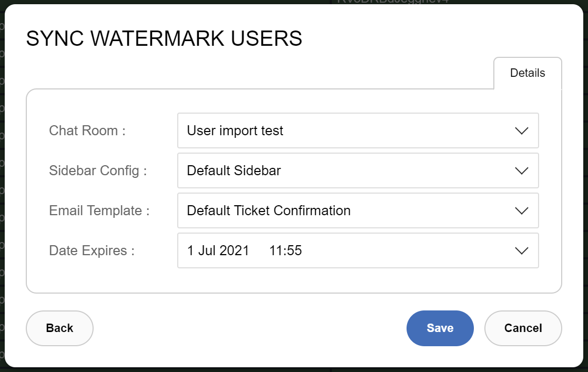Open the Email Template chevron arrow
The height and width of the screenshot is (372, 588).
[x=521, y=211]
